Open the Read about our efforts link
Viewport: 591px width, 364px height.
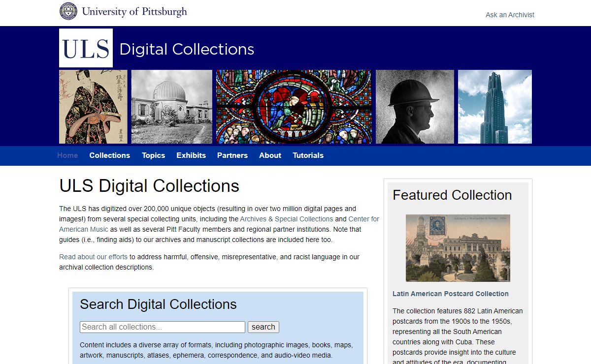pos(93,257)
